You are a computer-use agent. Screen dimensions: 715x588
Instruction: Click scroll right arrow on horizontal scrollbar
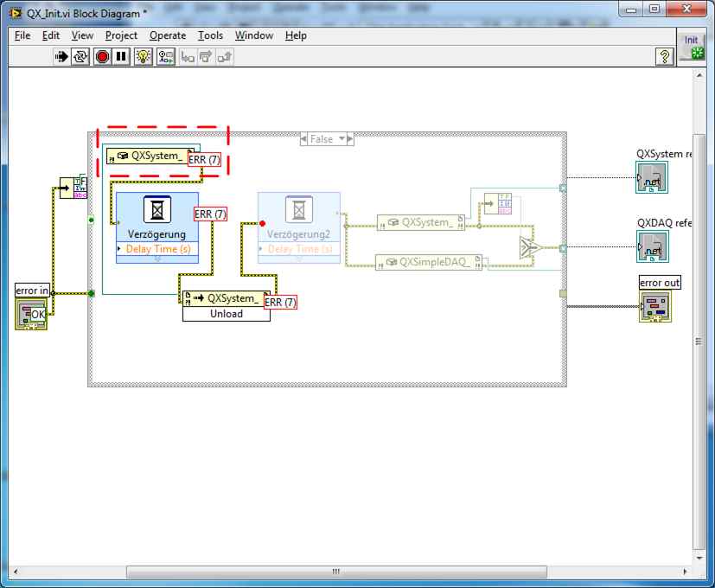click(x=685, y=571)
